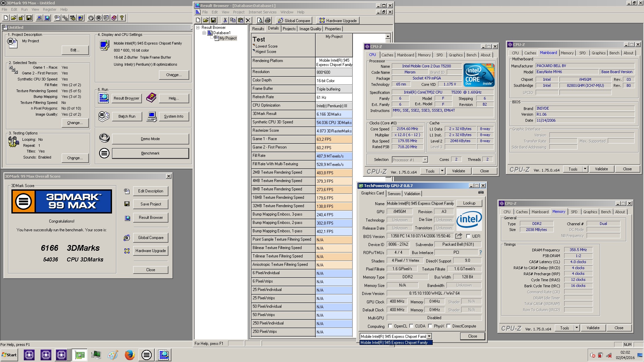This screenshot has width=644, height=362.
Task: Click the Start button
Action: 9,355
